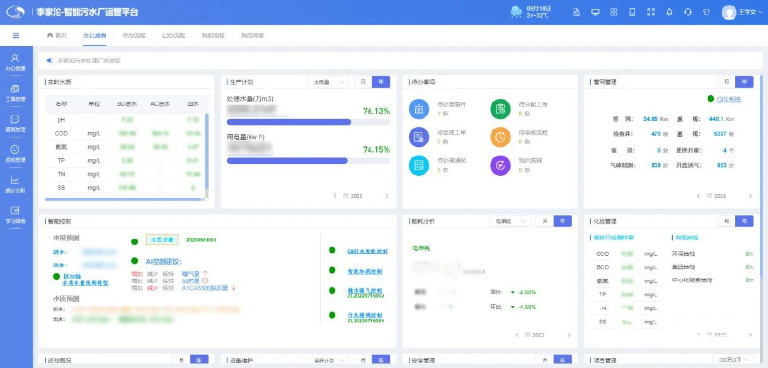The image size is (768, 368).
Task: Open the GIS系统 link
Action: [729, 99]
